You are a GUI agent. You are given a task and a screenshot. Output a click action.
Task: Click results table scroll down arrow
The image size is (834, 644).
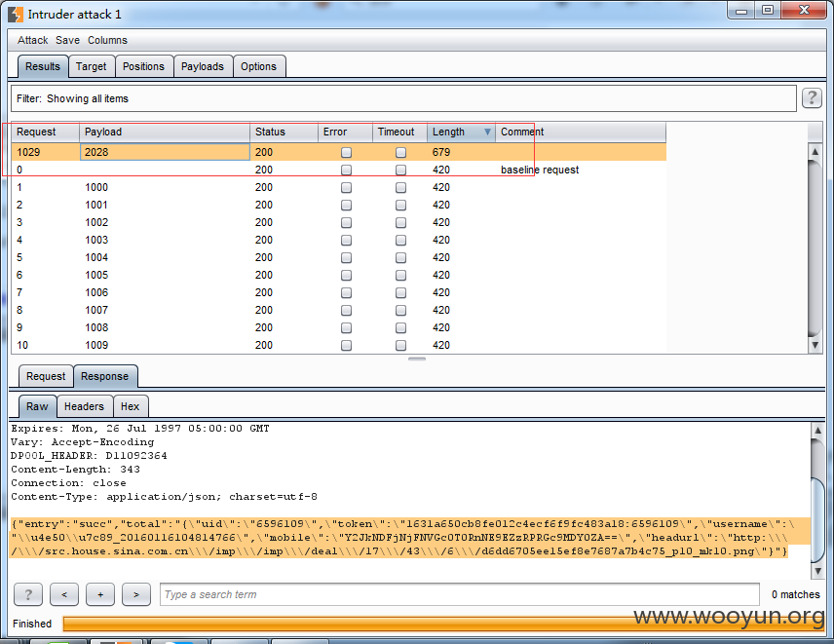815,345
